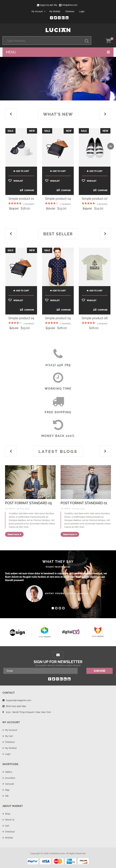Click the Facebook icon in top header
The image size is (116, 868).
(52, 18)
